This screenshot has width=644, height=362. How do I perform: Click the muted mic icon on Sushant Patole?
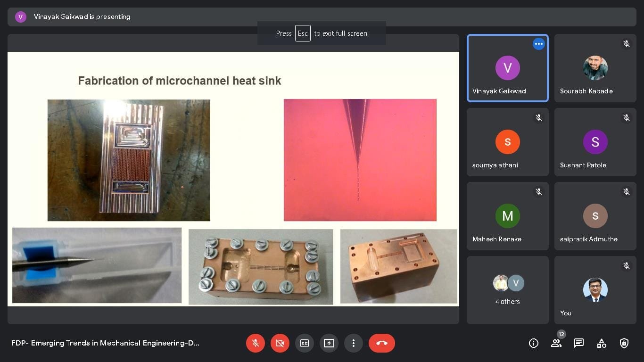click(627, 118)
